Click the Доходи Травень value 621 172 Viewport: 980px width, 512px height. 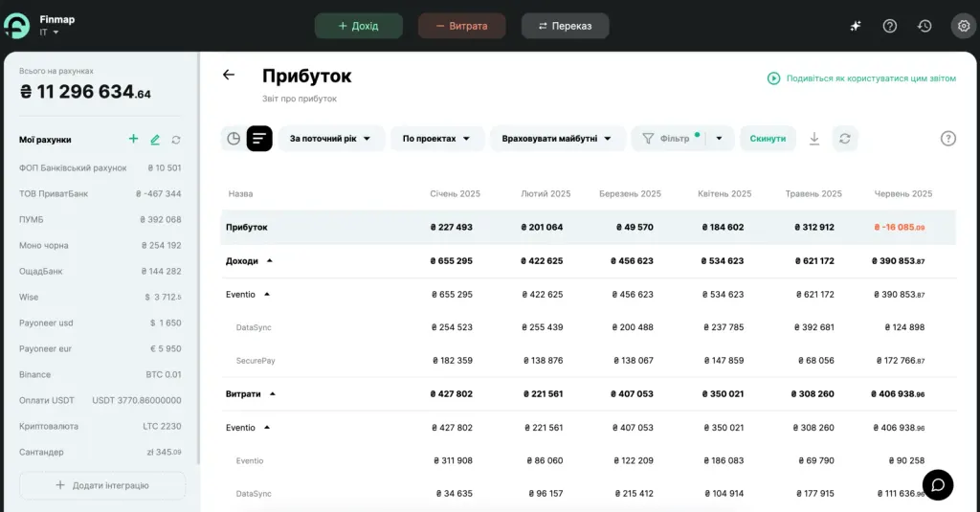[x=814, y=260]
